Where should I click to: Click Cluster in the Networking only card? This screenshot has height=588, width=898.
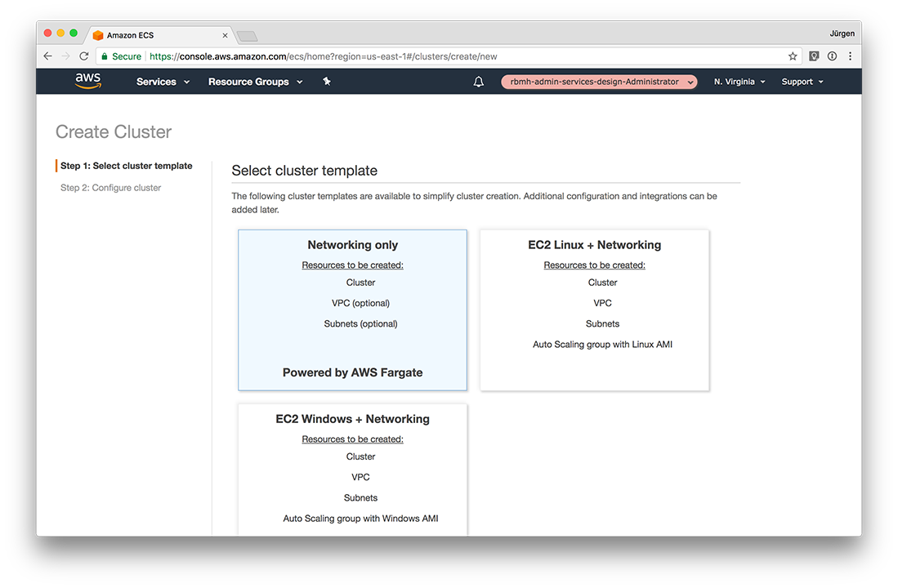click(361, 283)
